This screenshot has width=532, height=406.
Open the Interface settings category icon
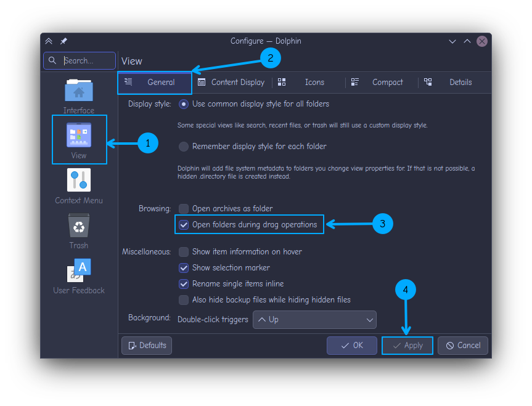(79, 91)
